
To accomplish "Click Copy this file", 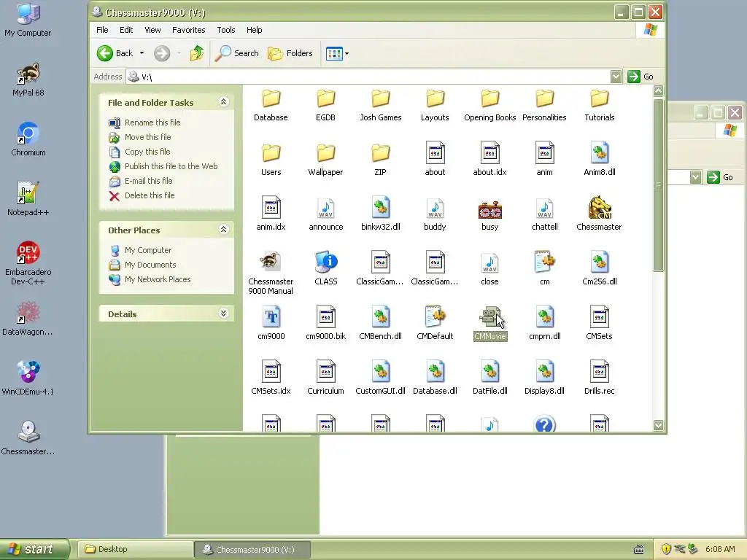I will point(147,152).
